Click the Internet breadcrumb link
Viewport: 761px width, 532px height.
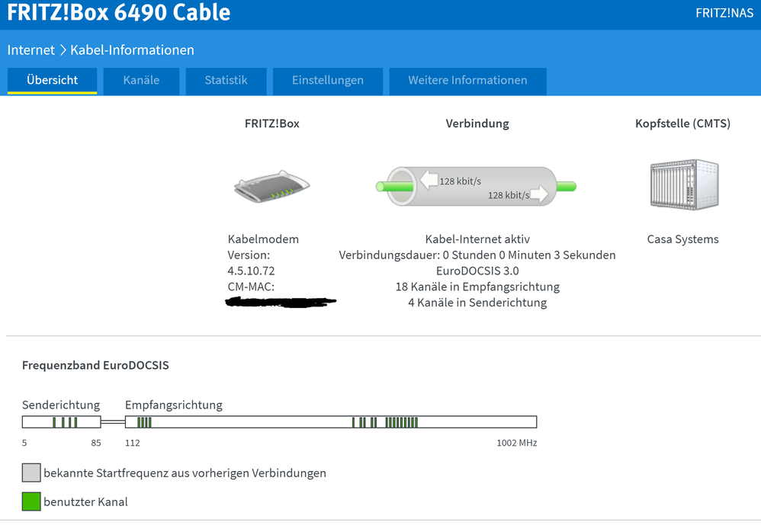(31, 50)
